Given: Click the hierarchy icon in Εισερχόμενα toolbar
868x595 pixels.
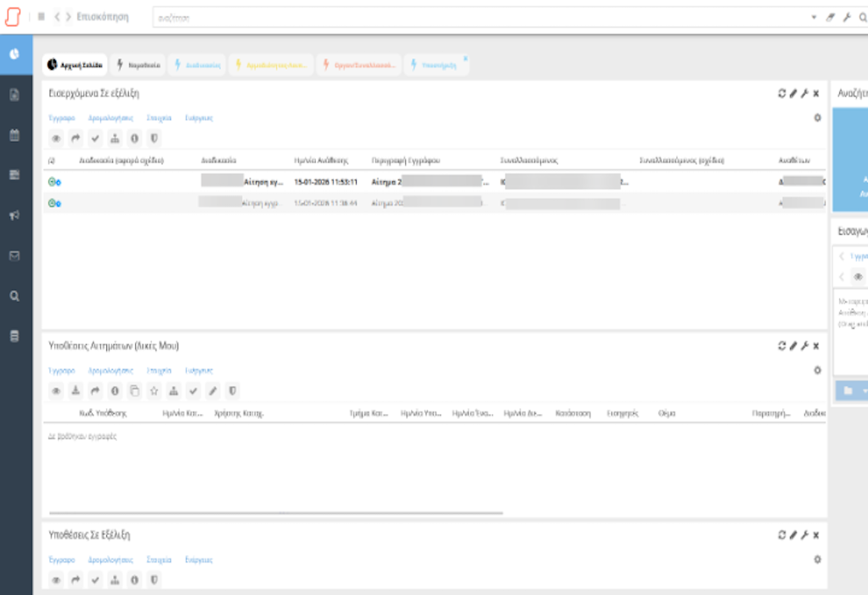Looking at the screenshot, I should [x=115, y=139].
